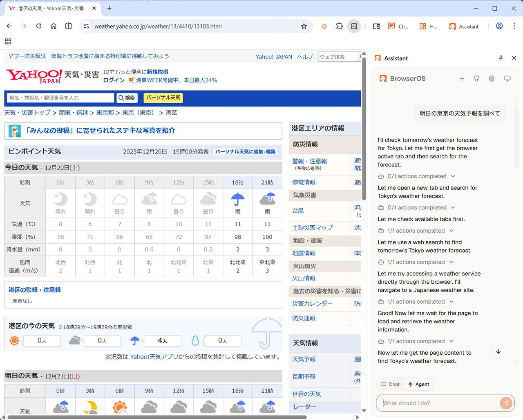Click the 検索 search button
Viewport: 523px width, 420px height.
pyautogui.click(x=127, y=98)
